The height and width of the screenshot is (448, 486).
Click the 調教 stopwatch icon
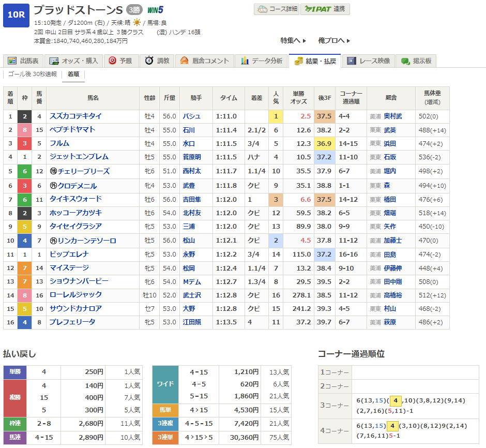tap(149, 61)
